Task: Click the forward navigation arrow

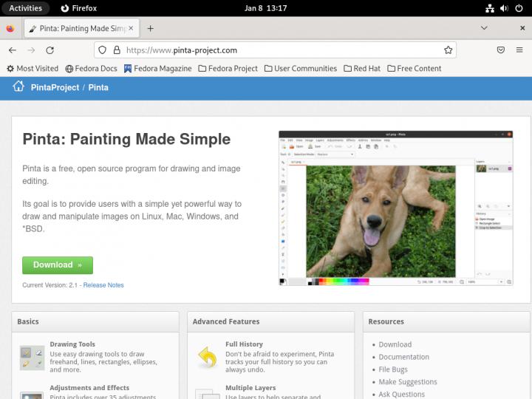Action: coord(31,50)
